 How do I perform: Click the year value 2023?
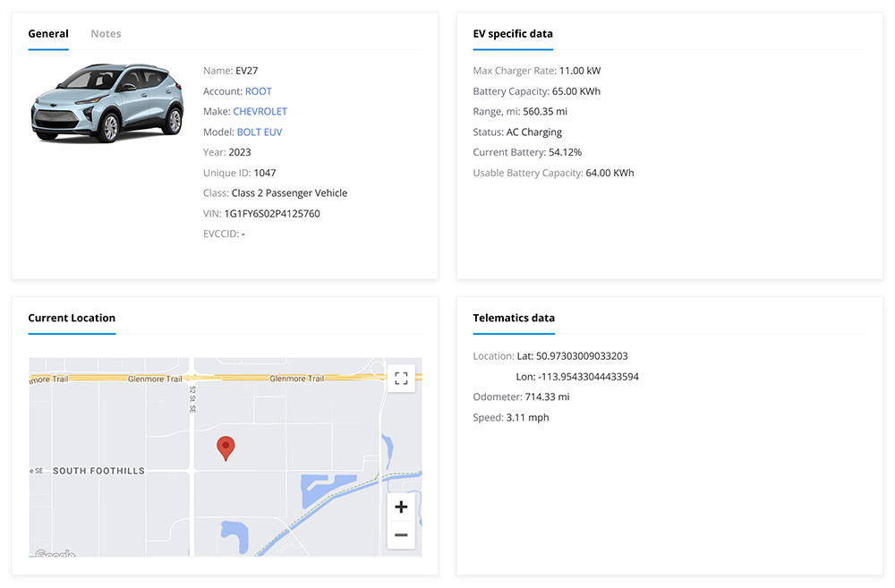point(240,152)
